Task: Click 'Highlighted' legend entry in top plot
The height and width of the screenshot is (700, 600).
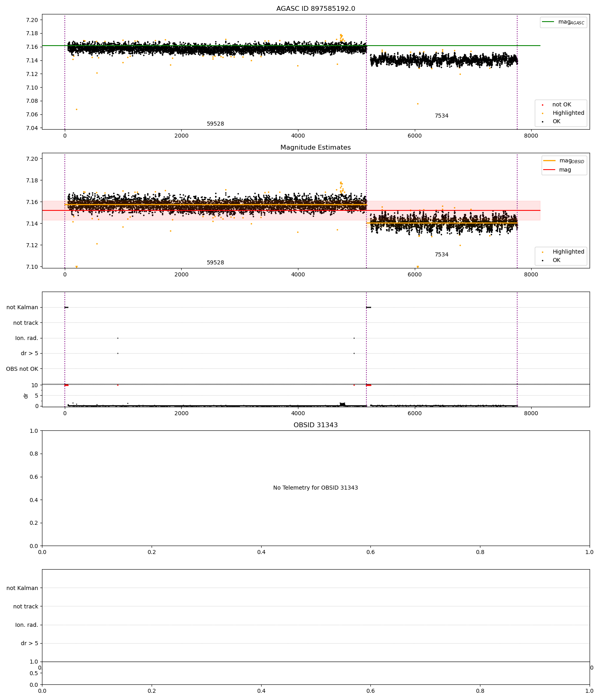Action: click(563, 113)
